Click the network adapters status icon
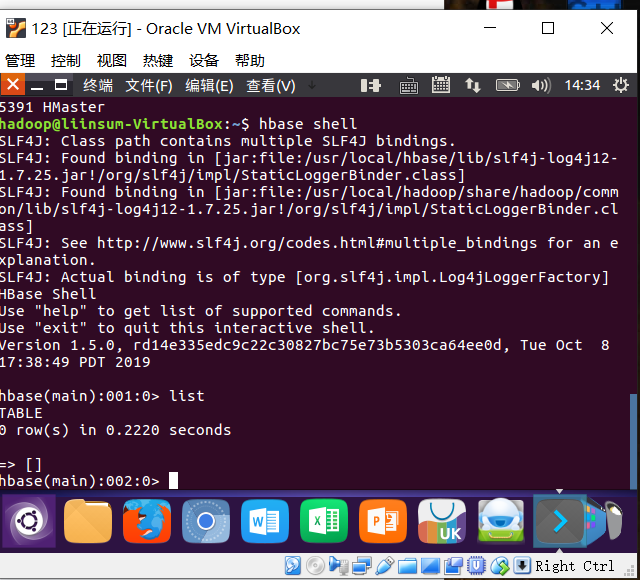This screenshot has width=640, height=580. 361,566
